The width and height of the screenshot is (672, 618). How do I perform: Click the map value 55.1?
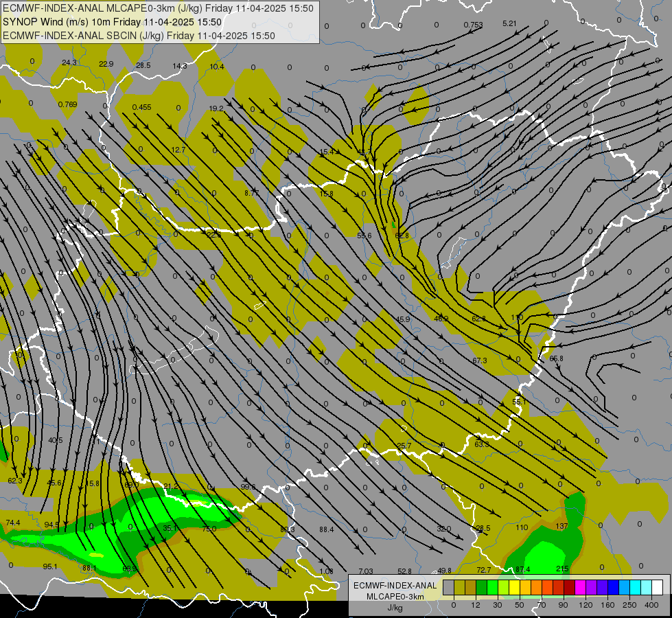click(519, 402)
